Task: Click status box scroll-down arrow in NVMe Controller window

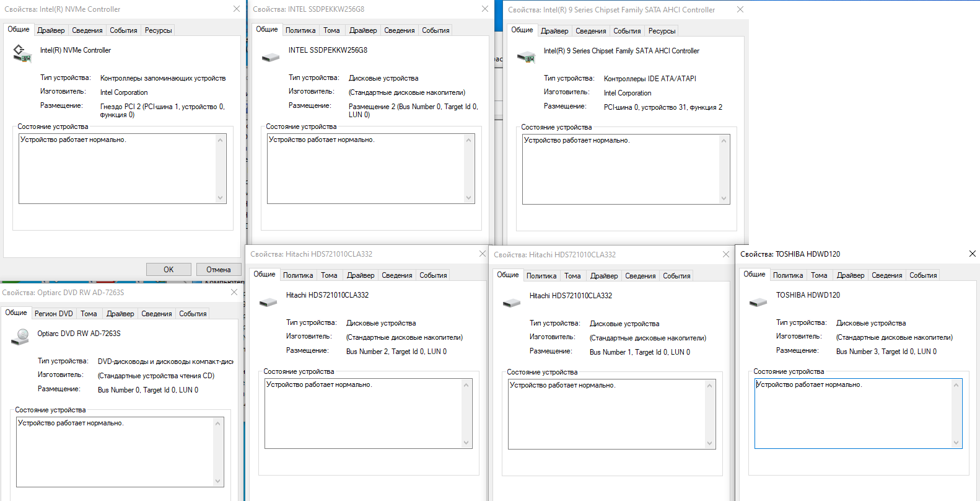Action: (220, 198)
